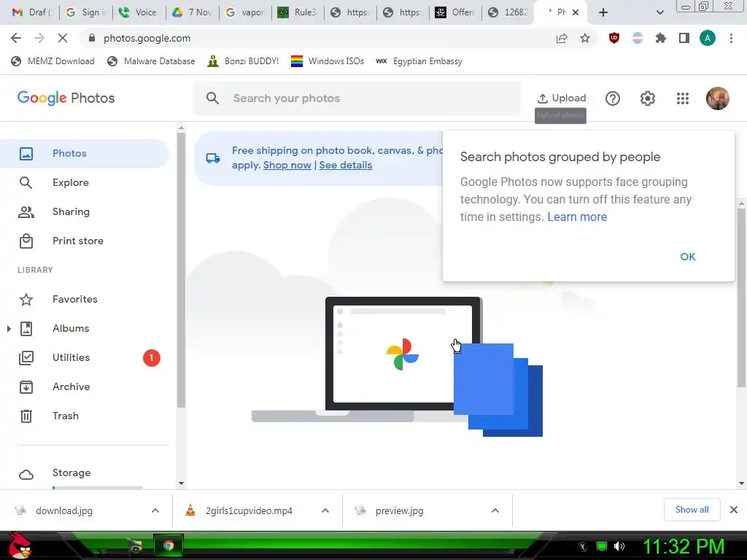Expand download.jpg options chevron

155,510
